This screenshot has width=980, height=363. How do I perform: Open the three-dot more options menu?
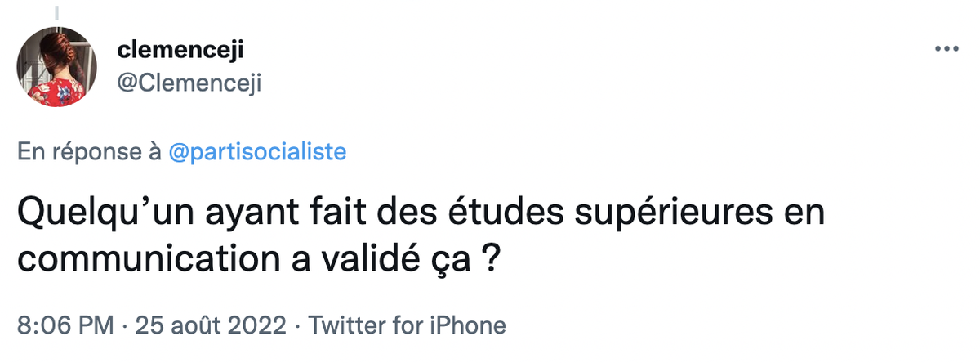[x=946, y=49]
